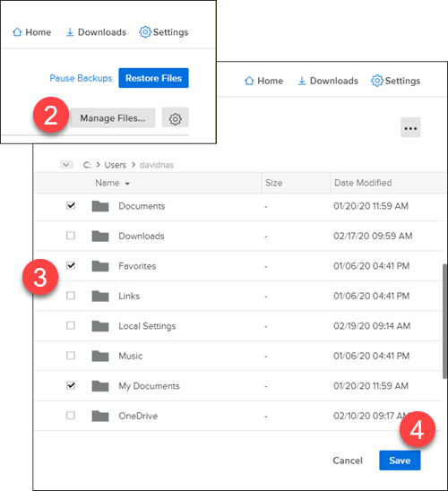
Task: Open Downloads tab in top-left panel
Action: (96, 32)
